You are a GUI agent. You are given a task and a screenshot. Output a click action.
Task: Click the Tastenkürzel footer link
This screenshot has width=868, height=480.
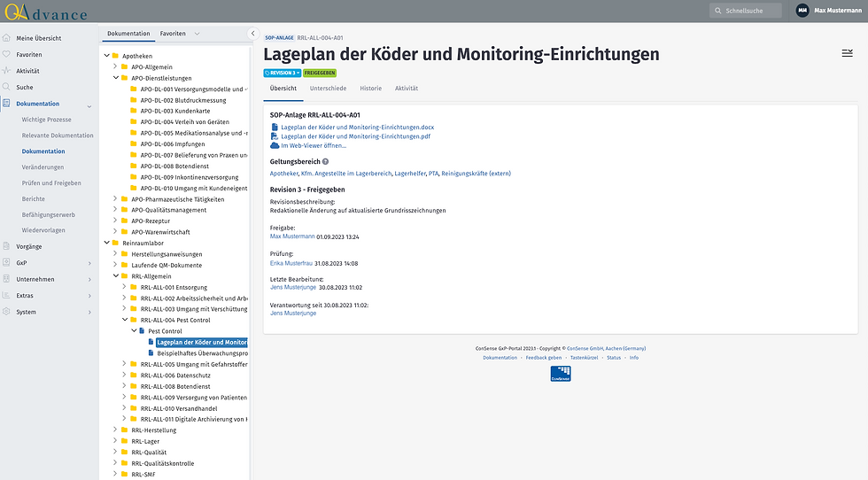tap(584, 358)
